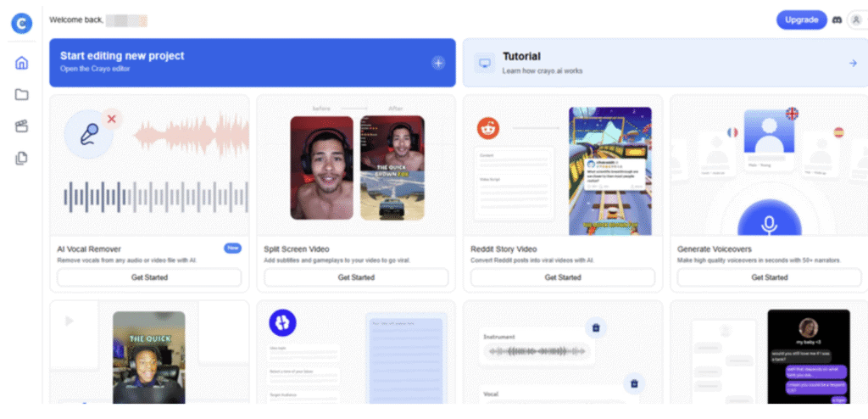
Task: Select the clapperboard video icon in sidebar
Action: (x=22, y=126)
